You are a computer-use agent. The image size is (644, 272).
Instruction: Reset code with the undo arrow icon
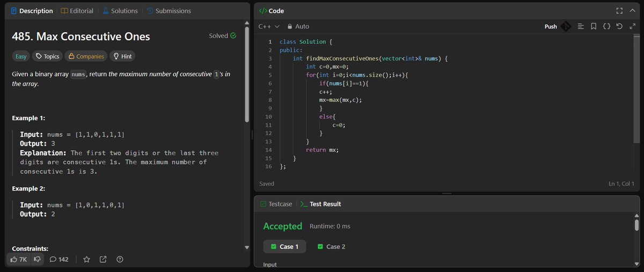tap(620, 26)
